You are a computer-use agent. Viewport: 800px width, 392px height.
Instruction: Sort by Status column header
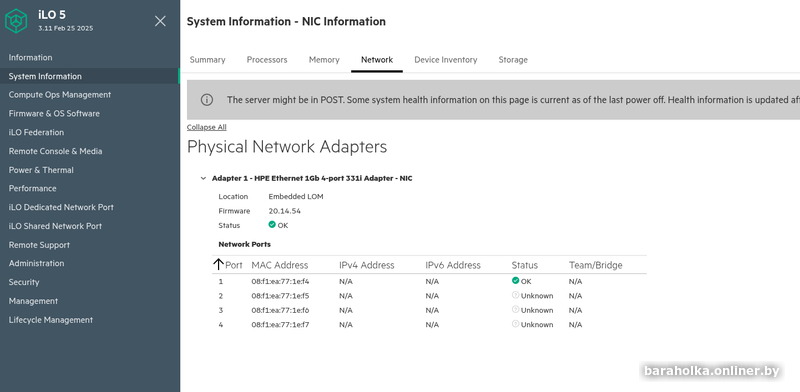[524, 265]
